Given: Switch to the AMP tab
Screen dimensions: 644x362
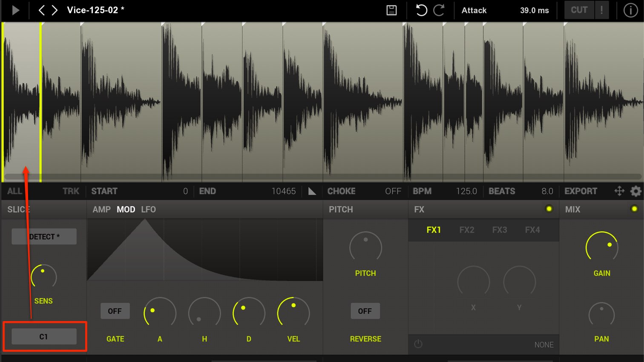Looking at the screenshot, I should coord(101,210).
